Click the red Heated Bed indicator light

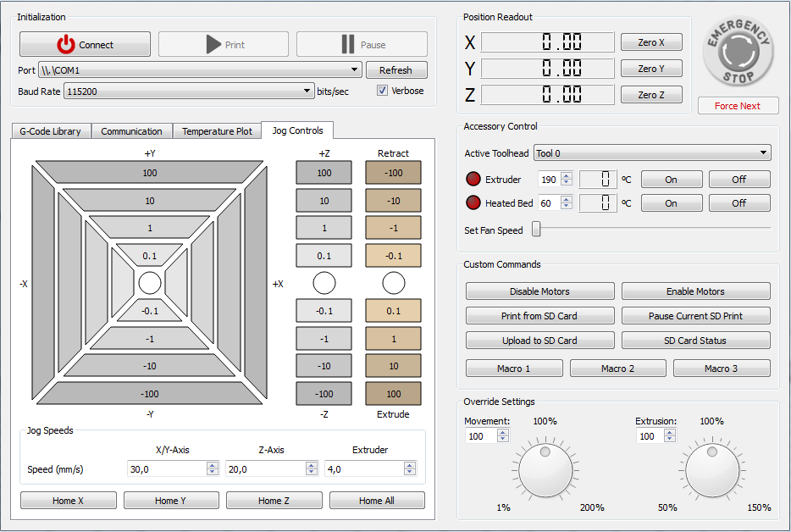pos(473,202)
